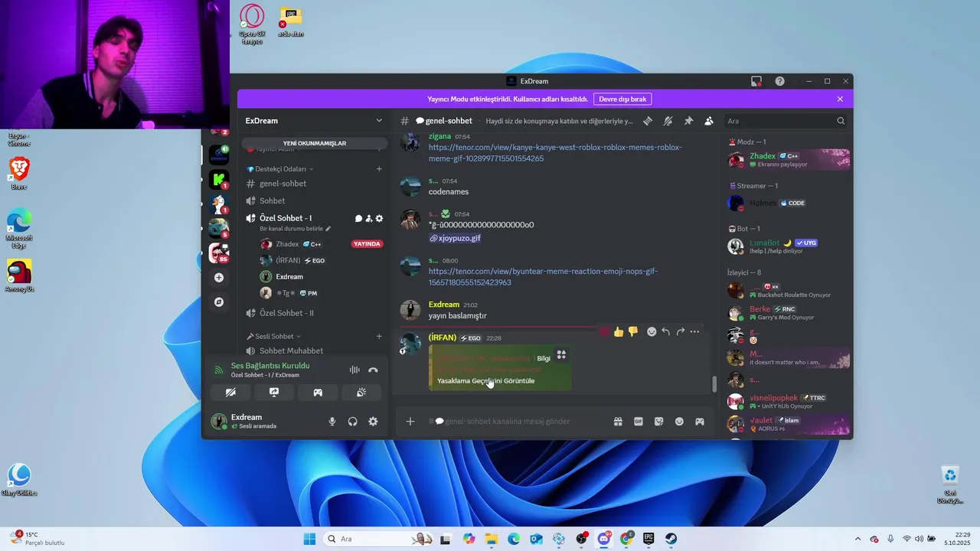This screenshot has height=551, width=980.
Task: Open the green K server icon
Action: tap(219, 180)
